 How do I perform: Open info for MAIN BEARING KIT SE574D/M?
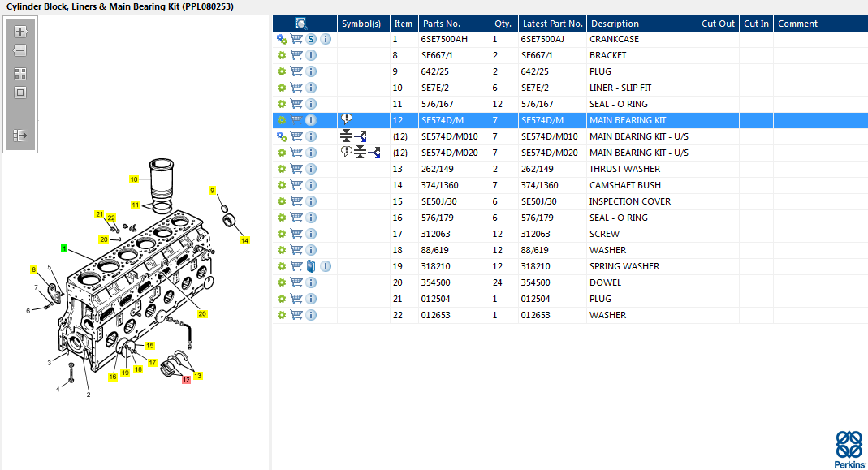311,120
